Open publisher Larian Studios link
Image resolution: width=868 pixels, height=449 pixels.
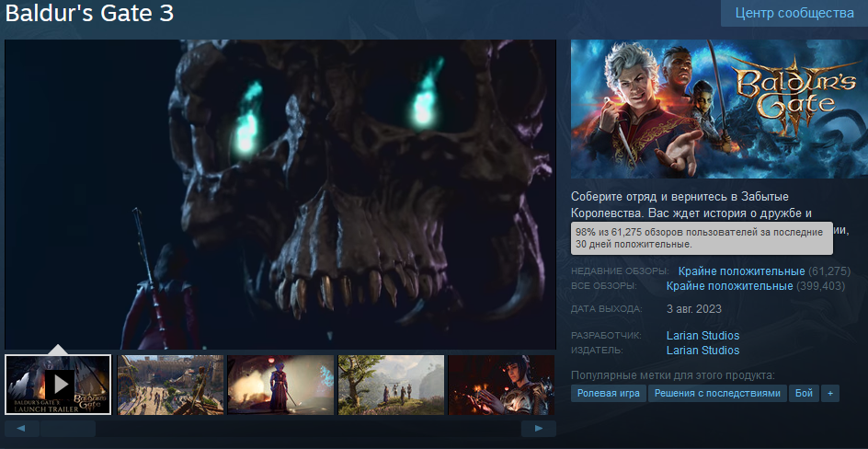pos(702,351)
